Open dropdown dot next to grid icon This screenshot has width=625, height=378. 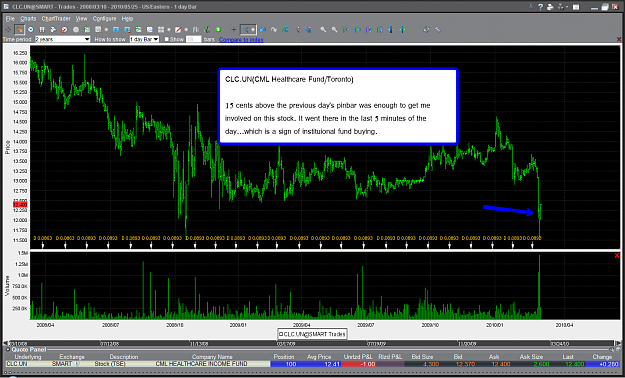(x=169, y=30)
